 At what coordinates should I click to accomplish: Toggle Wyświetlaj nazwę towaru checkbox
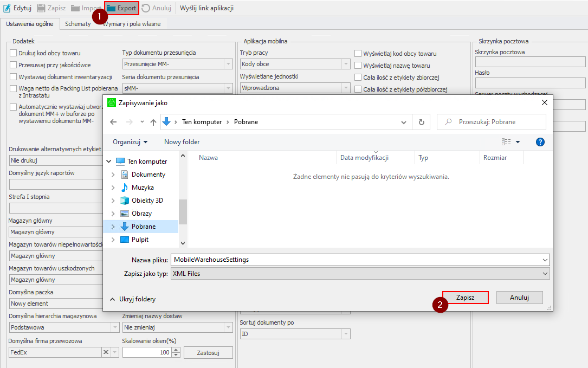(358, 66)
